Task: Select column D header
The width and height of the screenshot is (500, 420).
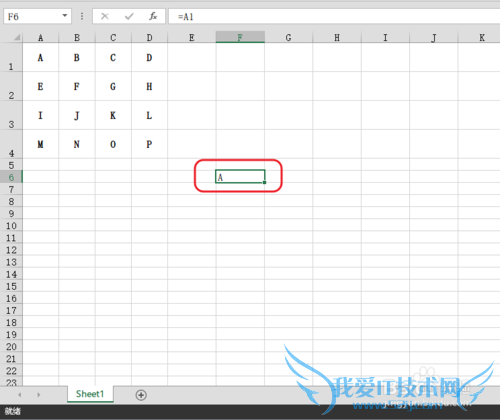Action: (149, 38)
